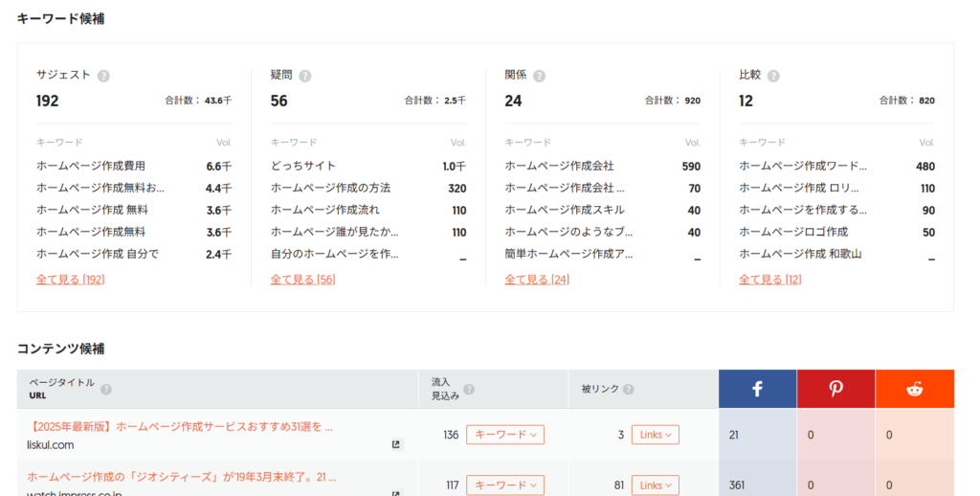Image resolution: width=980 pixels, height=496 pixels.
Task: Click the Reddit column header icon
Action: (x=914, y=389)
